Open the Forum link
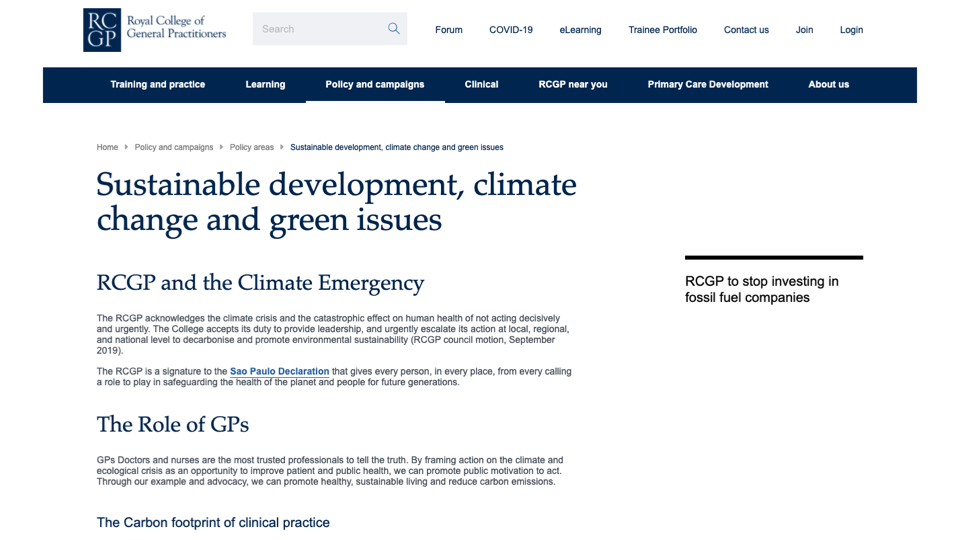 pos(449,29)
